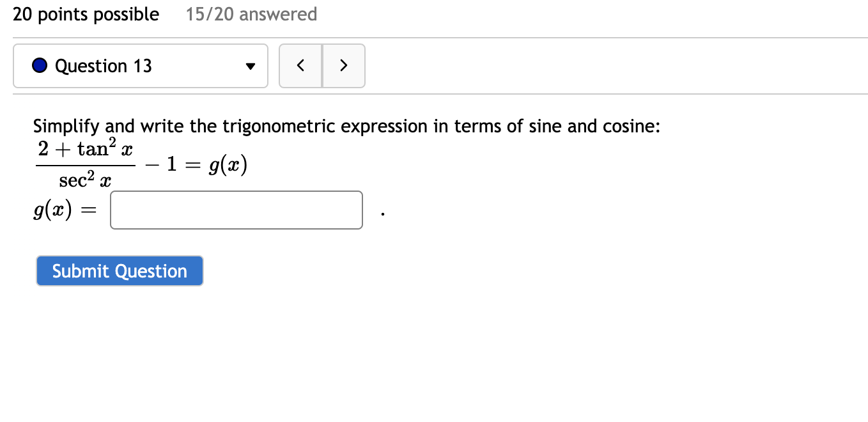Open question navigation via the dropdown control

(249, 66)
